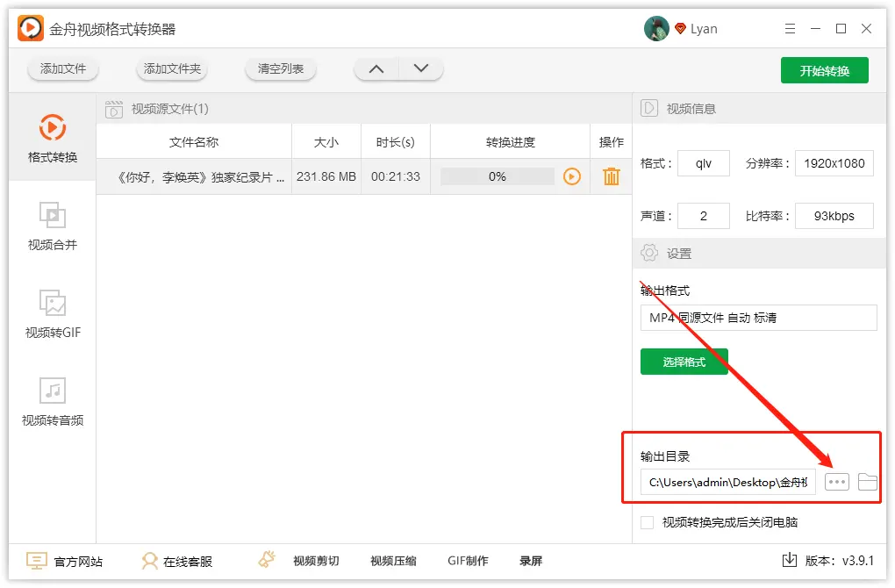Switch to the 视频合并 tab
The image size is (895, 588).
(x=53, y=226)
